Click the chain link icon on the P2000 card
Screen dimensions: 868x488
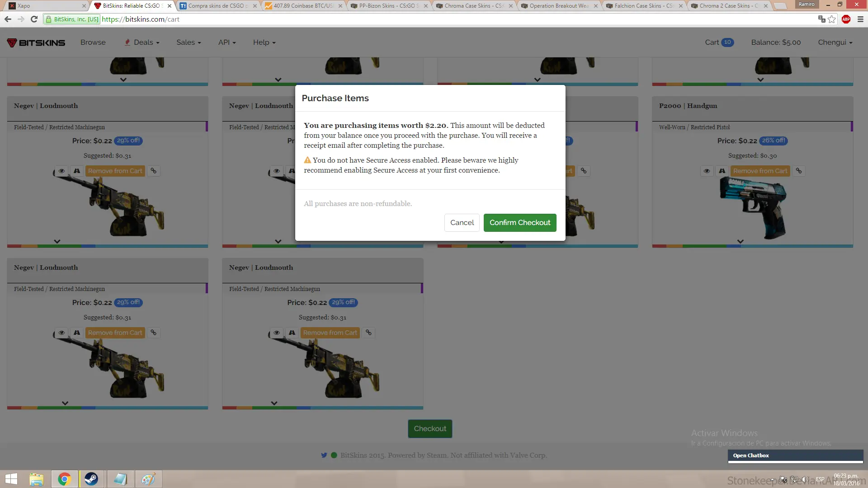(799, 171)
